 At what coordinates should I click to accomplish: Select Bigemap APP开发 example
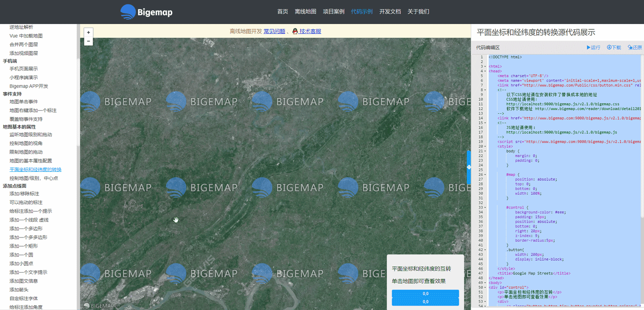[29, 86]
